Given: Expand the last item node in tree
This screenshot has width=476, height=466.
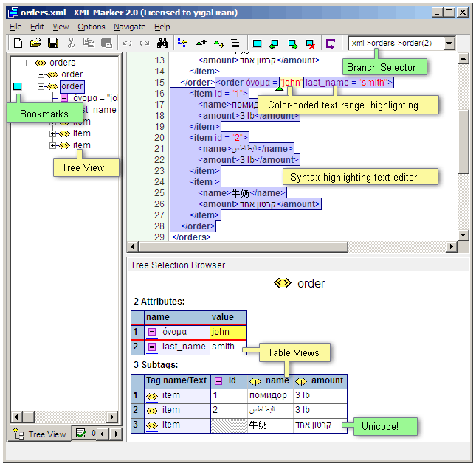Looking at the screenshot, I should [x=53, y=145].
